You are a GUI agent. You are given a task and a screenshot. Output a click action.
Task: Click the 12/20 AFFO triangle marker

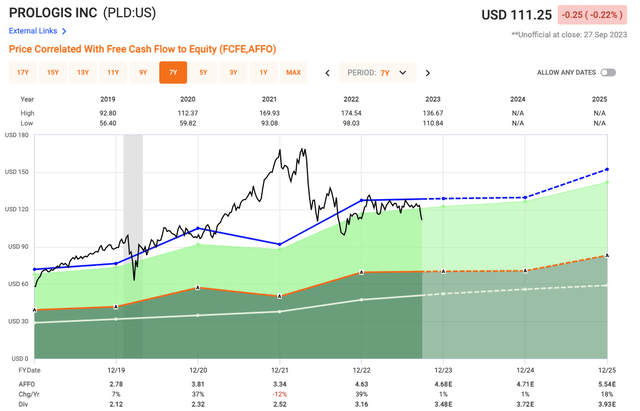(x=197, y=288)
